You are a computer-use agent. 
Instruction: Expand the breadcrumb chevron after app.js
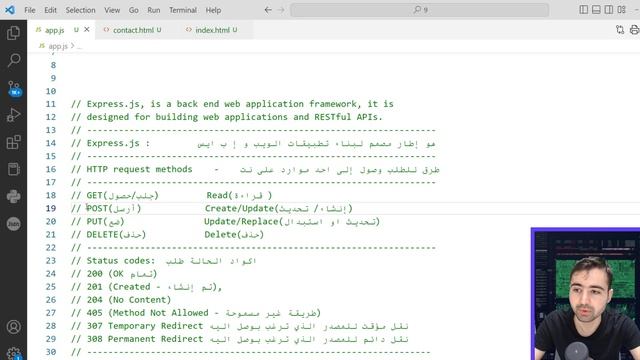click(73, 46)
